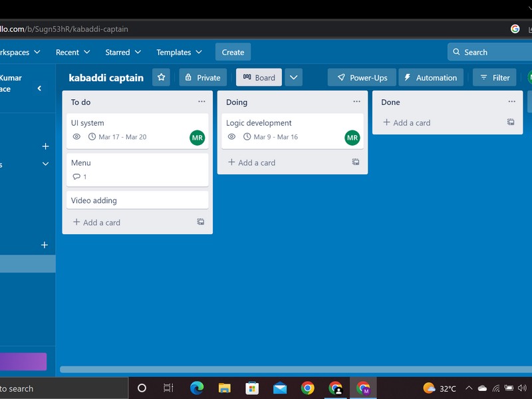Screen dimensions: 532x399
Task: Expand the Recent dropdown
Action: coord(73,53)
